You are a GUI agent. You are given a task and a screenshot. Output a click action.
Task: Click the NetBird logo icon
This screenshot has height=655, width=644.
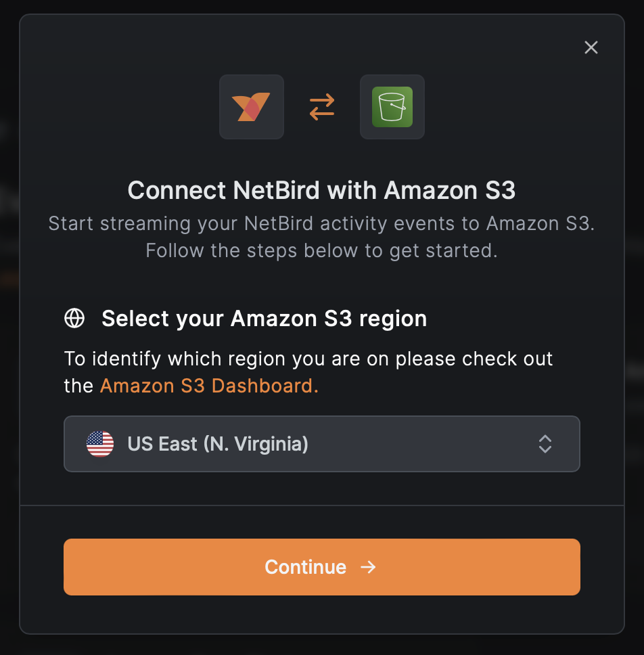[x=251, y=106]
